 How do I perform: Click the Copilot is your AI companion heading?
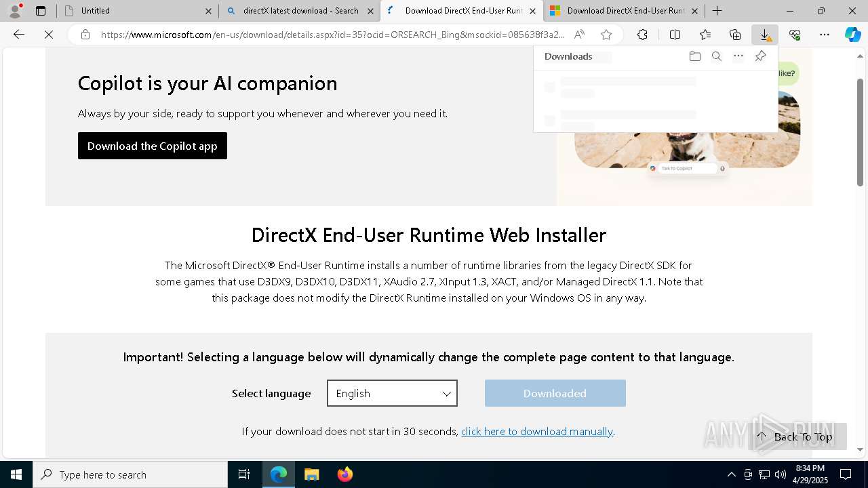[x=208, y=83]
